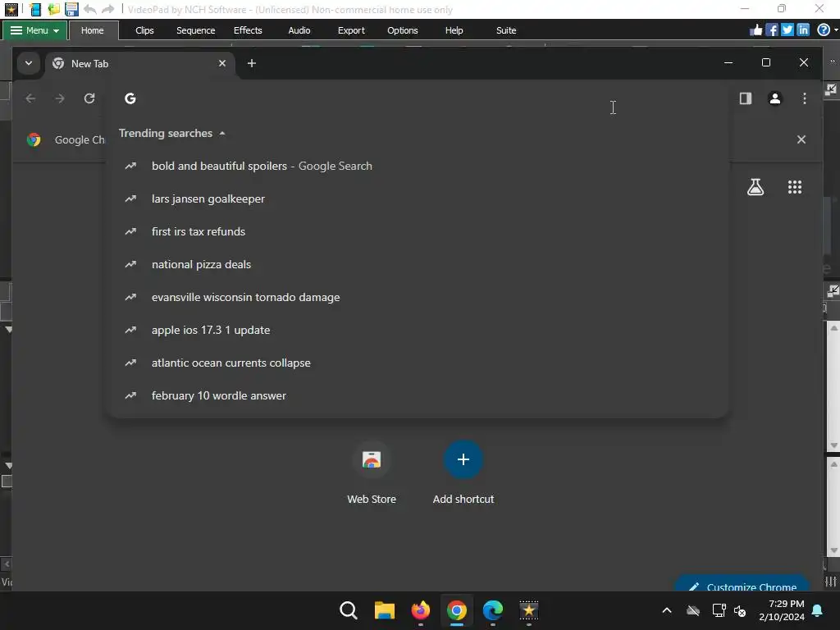Reload the page in Chrome
840x630 pixels.
(x=89, y=98)
